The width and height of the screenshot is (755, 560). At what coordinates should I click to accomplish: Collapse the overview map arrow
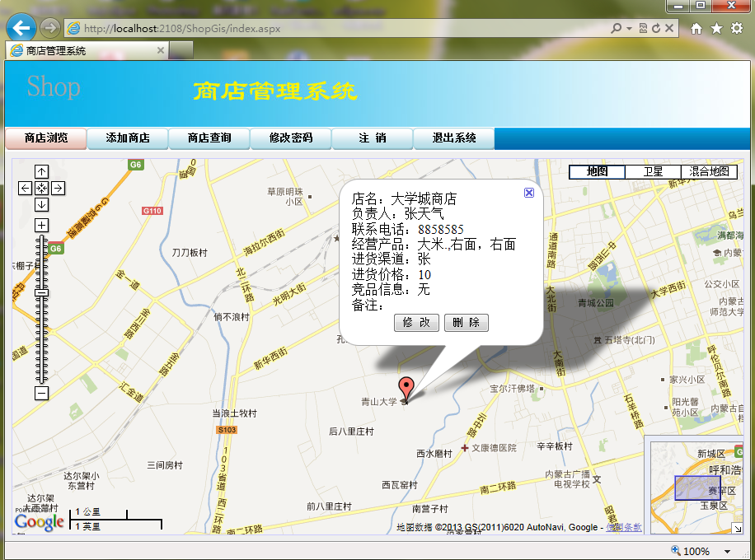point(738,528)
